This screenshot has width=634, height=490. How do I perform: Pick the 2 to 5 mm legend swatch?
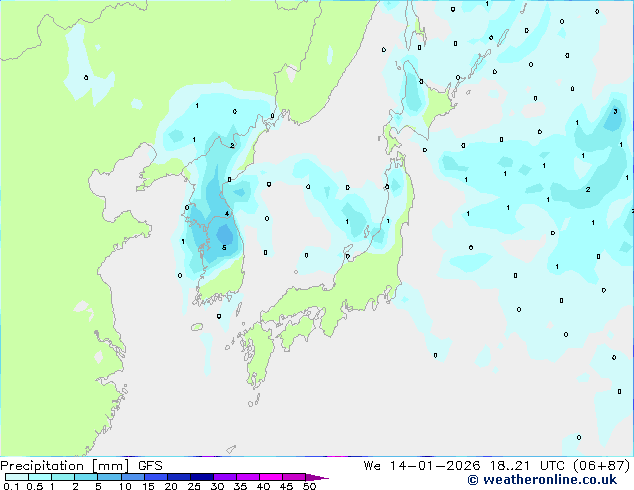pos(86,477)
